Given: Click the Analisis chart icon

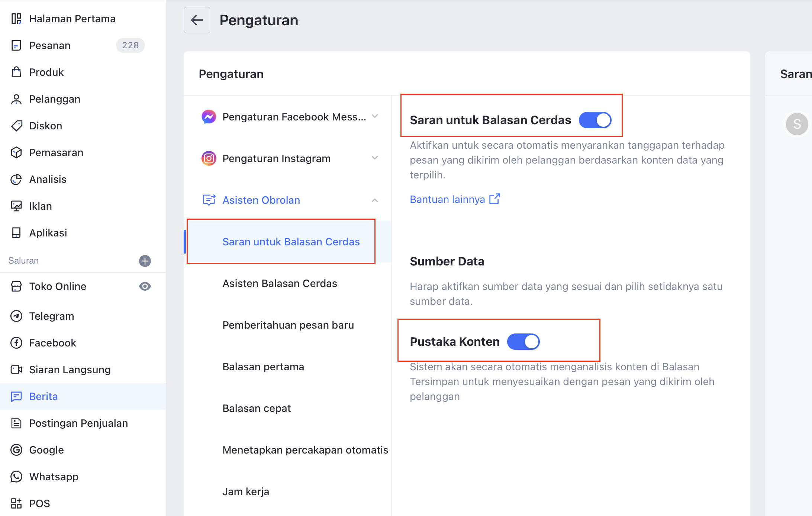Looking at the screenshot, I should tap(16, 179).
